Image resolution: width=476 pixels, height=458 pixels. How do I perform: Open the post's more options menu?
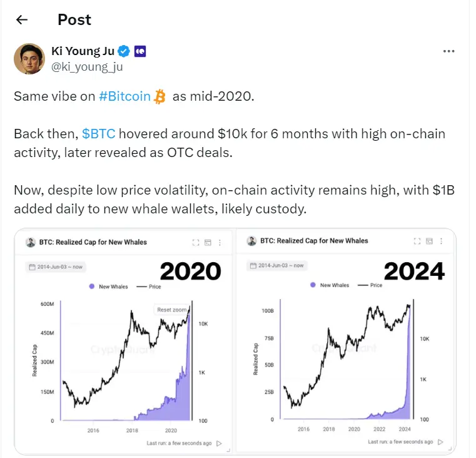[448, 51]
